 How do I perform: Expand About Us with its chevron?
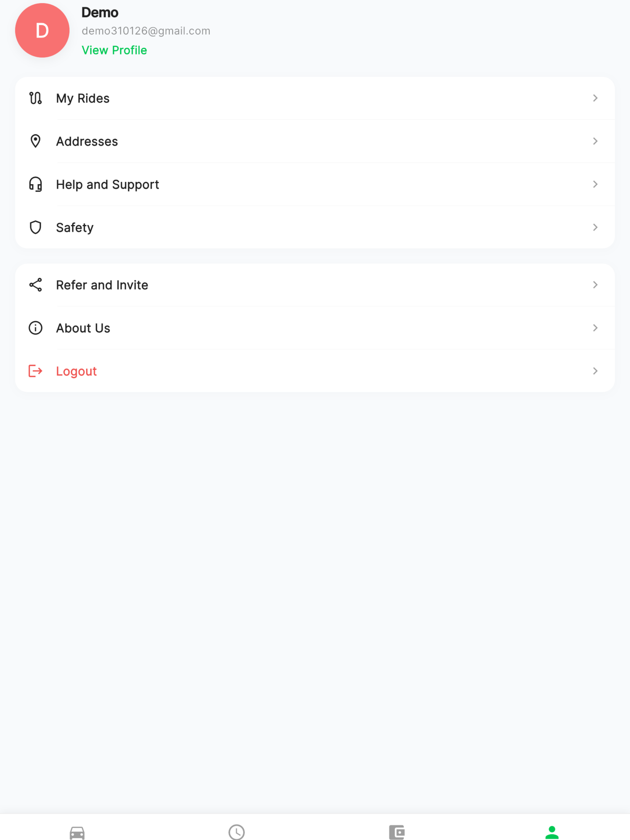point(595,328)
